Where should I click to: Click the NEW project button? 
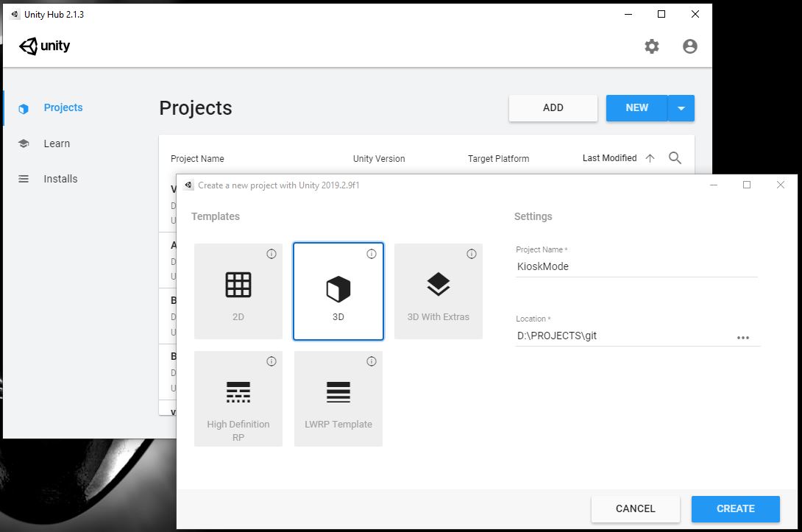pyautogui.click(x=636, y=108)
